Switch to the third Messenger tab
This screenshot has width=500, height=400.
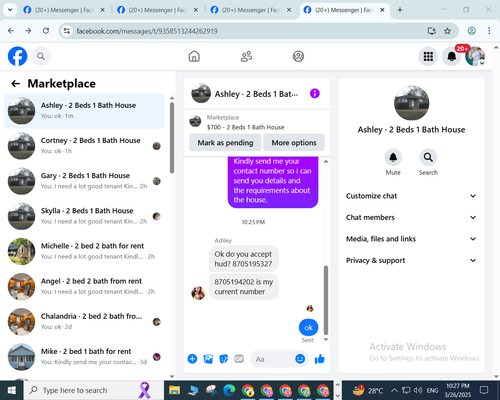coord(251,10)
